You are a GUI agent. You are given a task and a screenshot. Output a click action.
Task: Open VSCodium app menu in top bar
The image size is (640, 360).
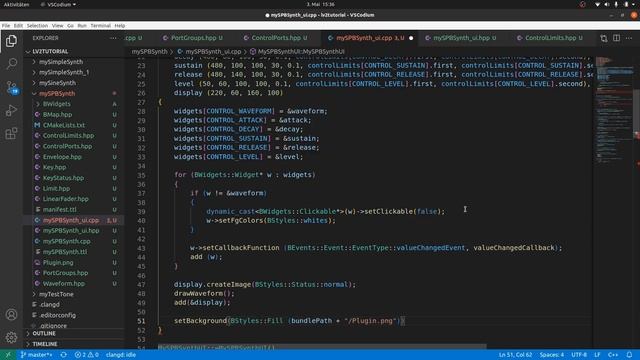point(58,4)
